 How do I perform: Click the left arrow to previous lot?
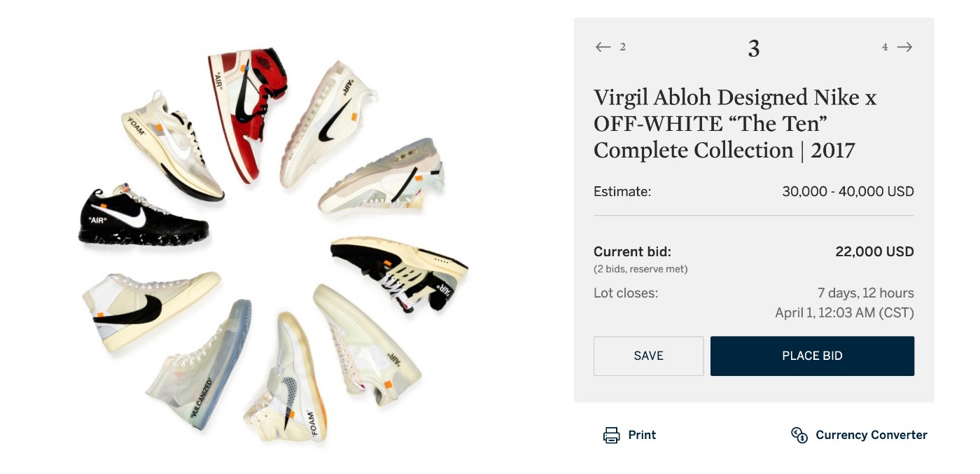click(x=603, y=47)
